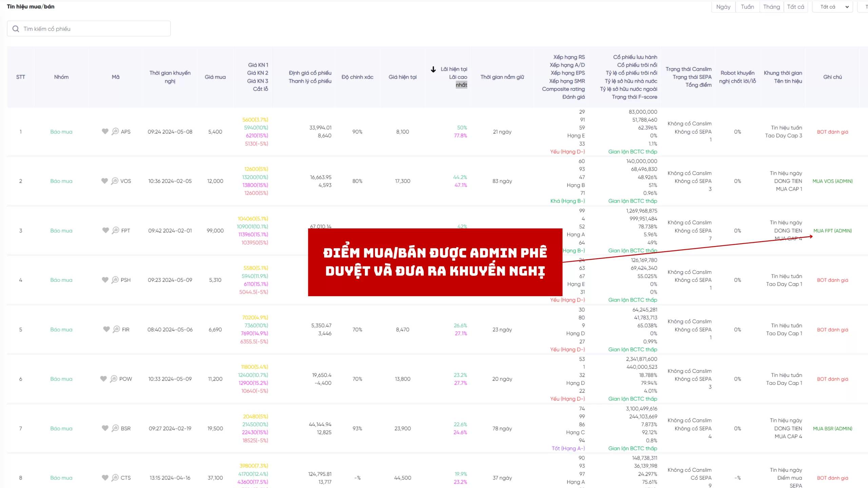
Task: Click the Mã column header
Action: coord(116,77)
